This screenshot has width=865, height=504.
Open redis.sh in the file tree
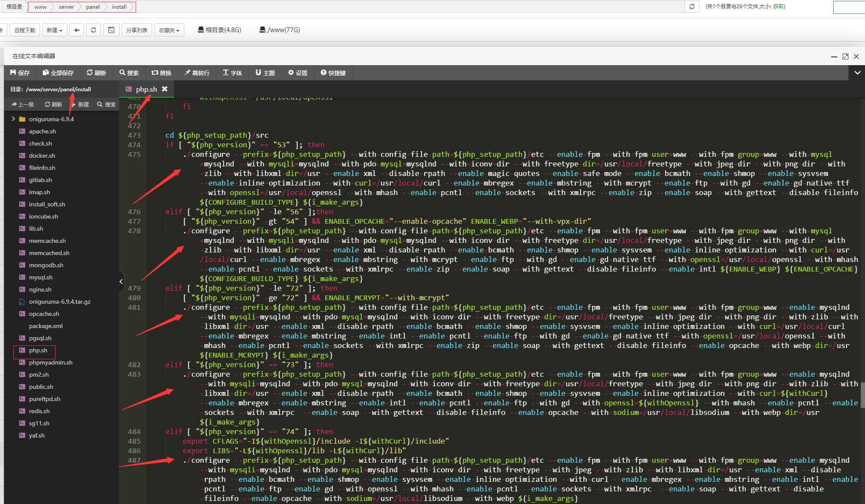click(x=40, y=411)
